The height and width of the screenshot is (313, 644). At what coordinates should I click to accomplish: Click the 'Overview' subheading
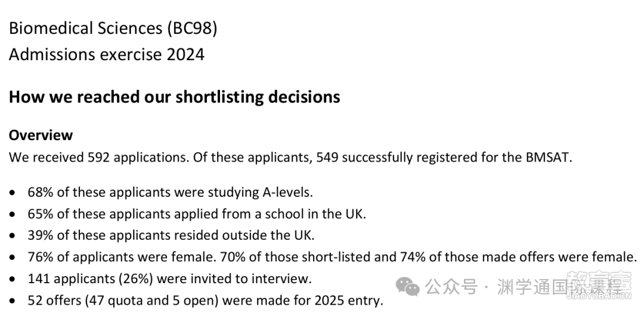click(x=41, y=135)
